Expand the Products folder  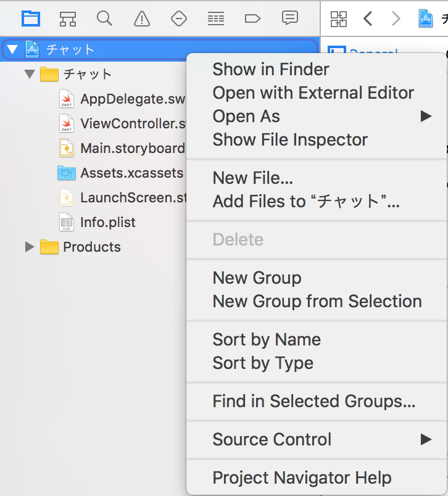[x=29, y=247]
